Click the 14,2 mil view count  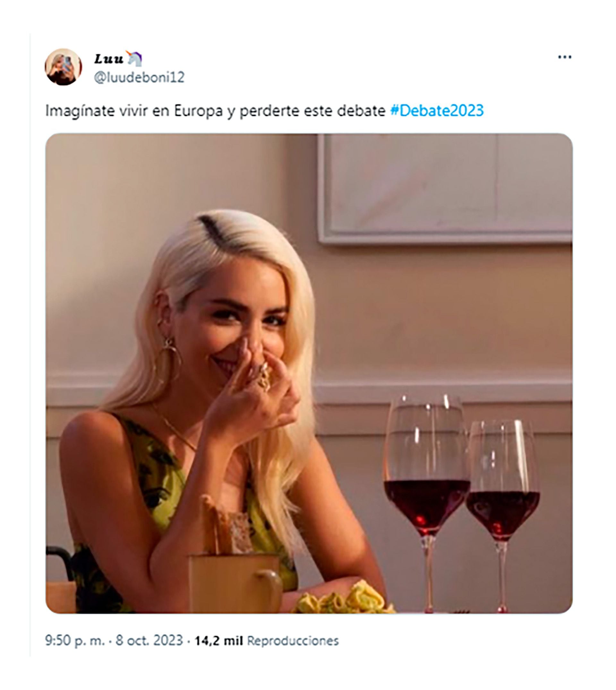(218, 641)
